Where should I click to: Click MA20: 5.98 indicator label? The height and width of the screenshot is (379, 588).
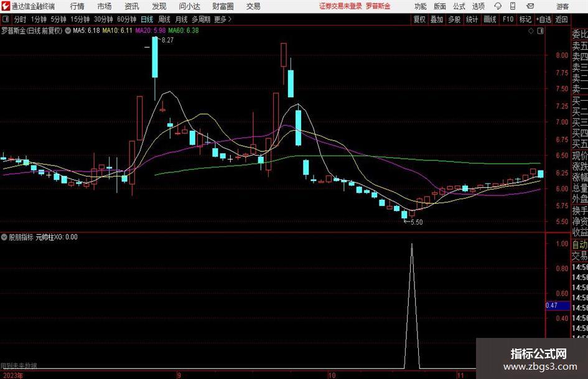(151, 30)
